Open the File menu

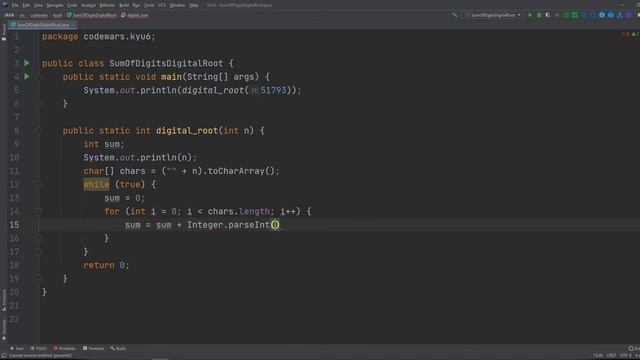[x=15, y=5]
